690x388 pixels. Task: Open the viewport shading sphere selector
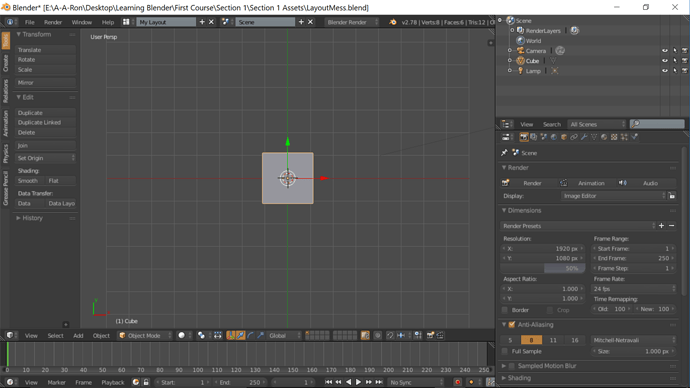point(184,336)
